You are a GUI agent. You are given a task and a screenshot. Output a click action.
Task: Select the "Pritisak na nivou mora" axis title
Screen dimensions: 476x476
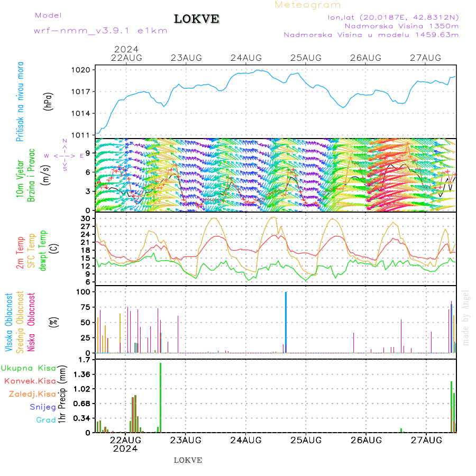pos(20,102)
